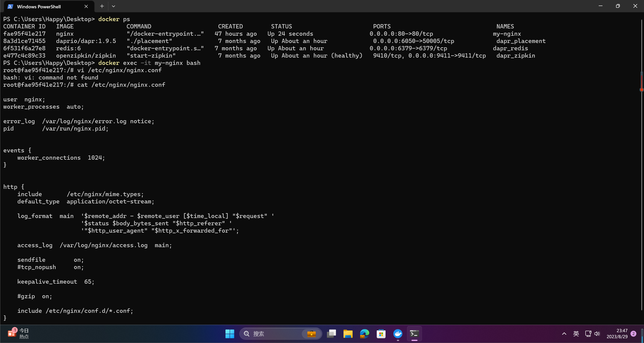Open Task View from the taskbar

pos(331,334)
